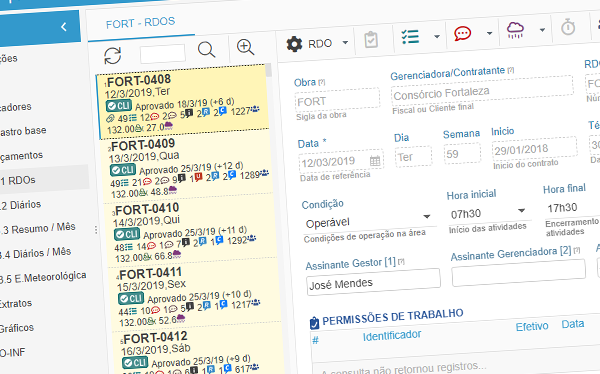Screen dimensions: 600x374
Task: Click the Assinante Gestor field José Mendes
Action: point(373,283)
